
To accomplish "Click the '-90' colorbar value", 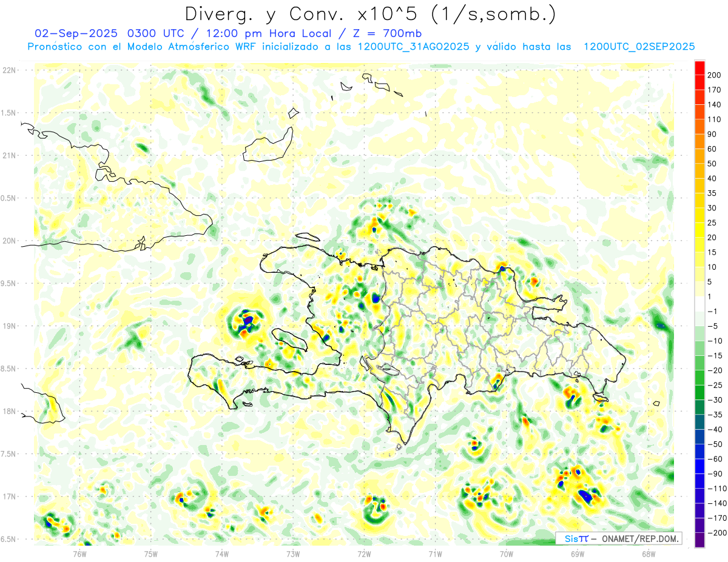I will point(715,473).
